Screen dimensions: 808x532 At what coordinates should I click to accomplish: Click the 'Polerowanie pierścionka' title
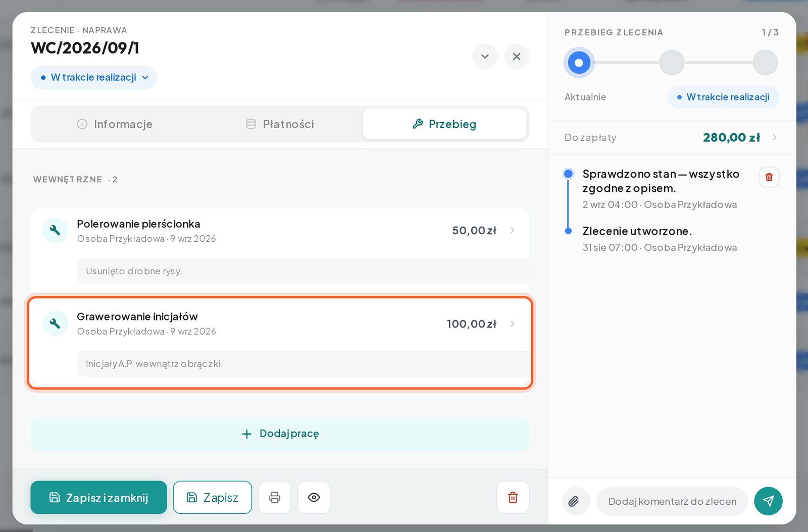point(138,224)
